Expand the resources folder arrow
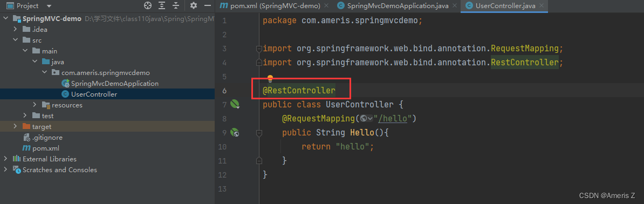644x204 pixels. pyautogui.click(x=35, y=105)
